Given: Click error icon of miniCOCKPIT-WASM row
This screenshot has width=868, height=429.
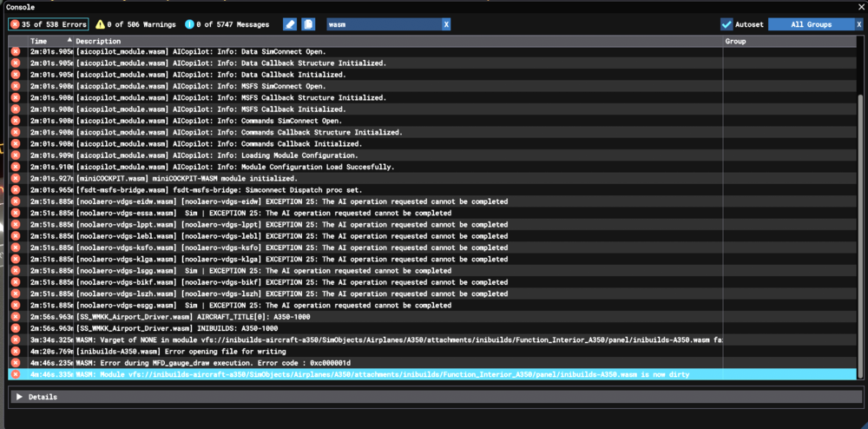Looking at the screenshot, I should (x=16, y=178).
